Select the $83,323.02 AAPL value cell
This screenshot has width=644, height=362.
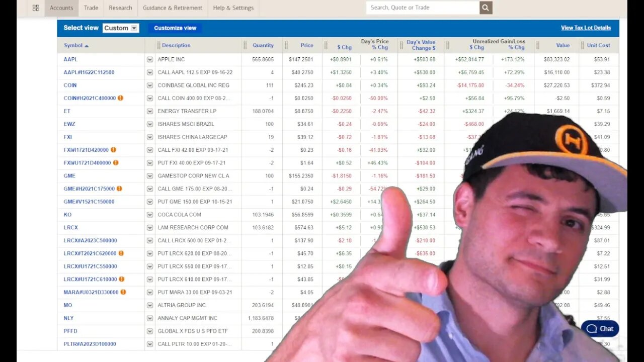[x=556, y=59]
